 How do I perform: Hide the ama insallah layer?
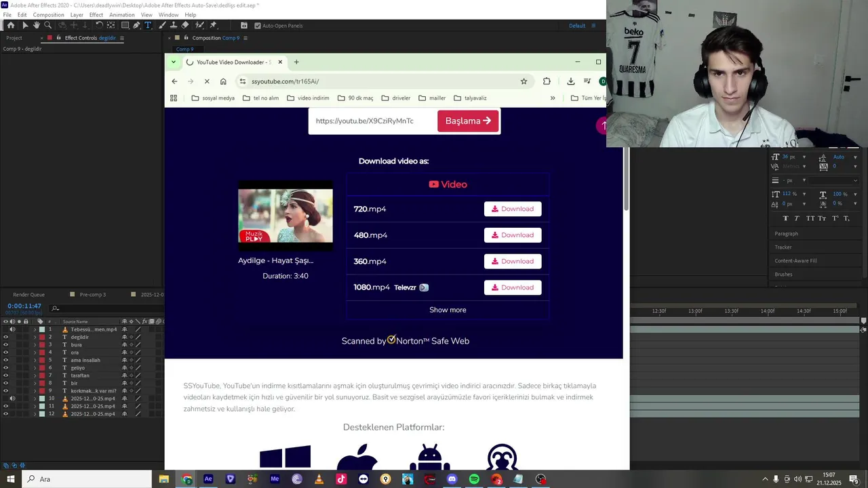point(5,360)
